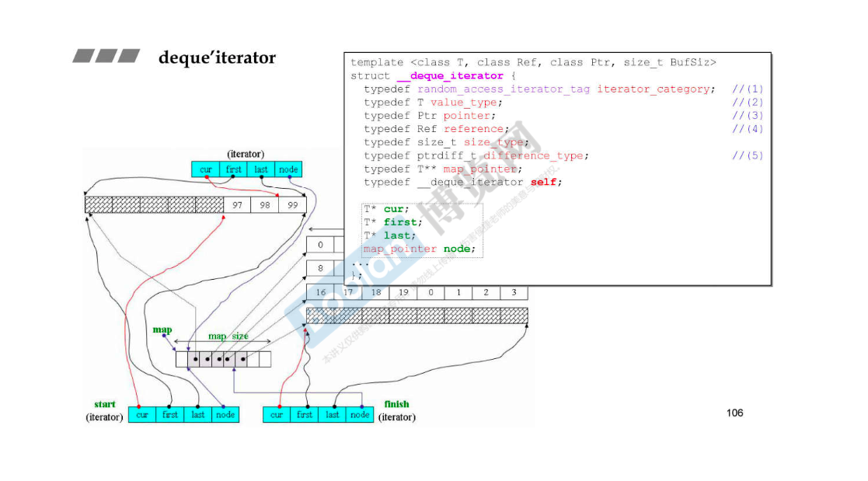
Task: Click the "(iterator)" label under start
Action: click(x=104, y=417)
